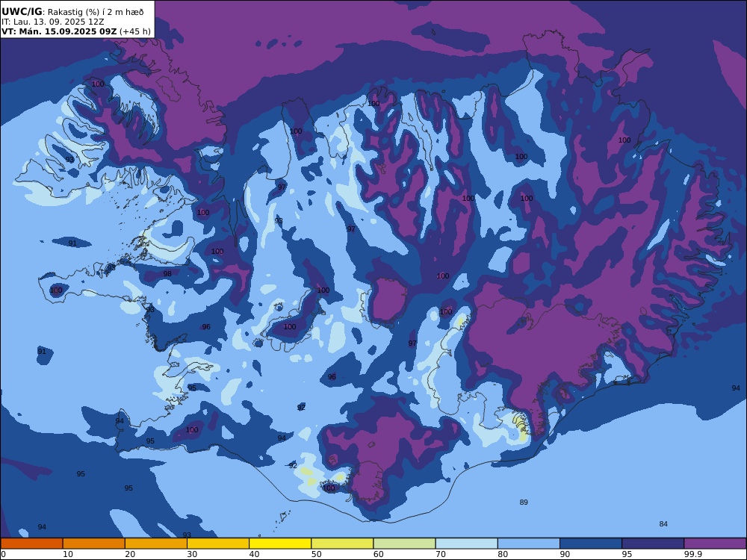Click the title text 'UWC/IG: Rakastig (%) í 2 m hæð'
Image resolution: width=747 pixels, height=560 pixels.
coord(73,12)
